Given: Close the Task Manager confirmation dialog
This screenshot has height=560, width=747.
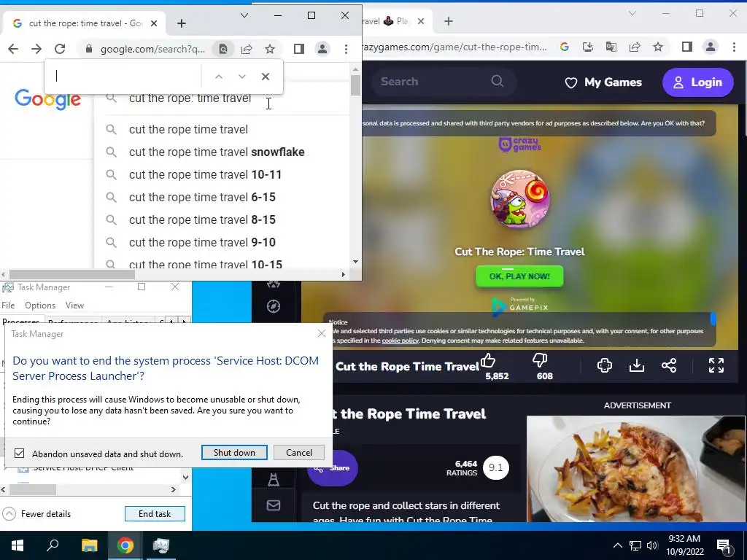Looking at the screenshot, I should pyautogui.click(x=322, y=333).
